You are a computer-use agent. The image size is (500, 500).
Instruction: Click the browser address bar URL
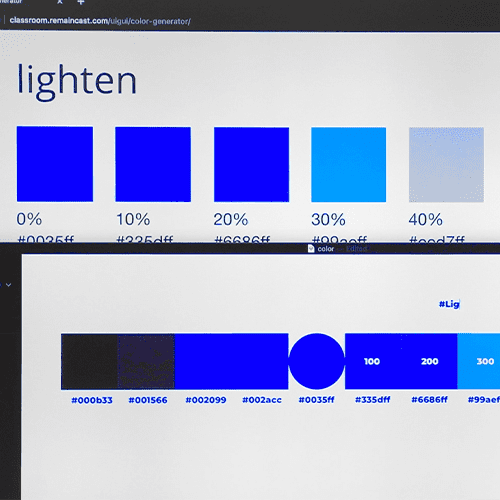100,21
